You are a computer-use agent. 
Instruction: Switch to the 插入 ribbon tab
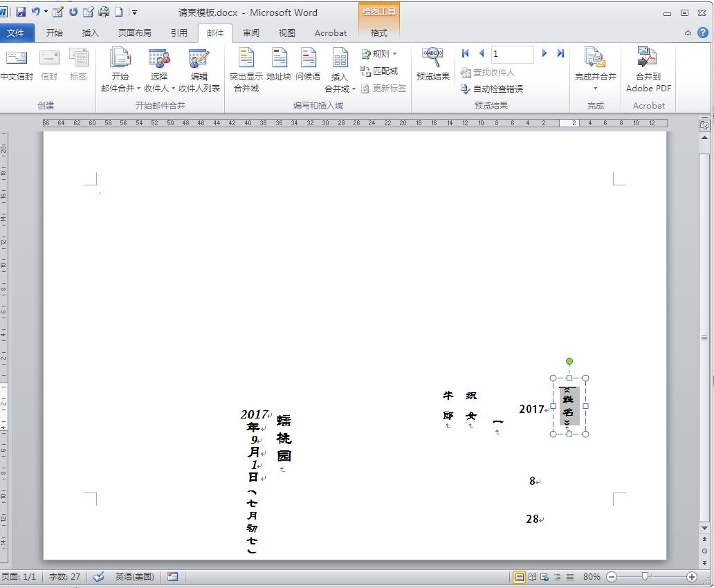point(90,33)
